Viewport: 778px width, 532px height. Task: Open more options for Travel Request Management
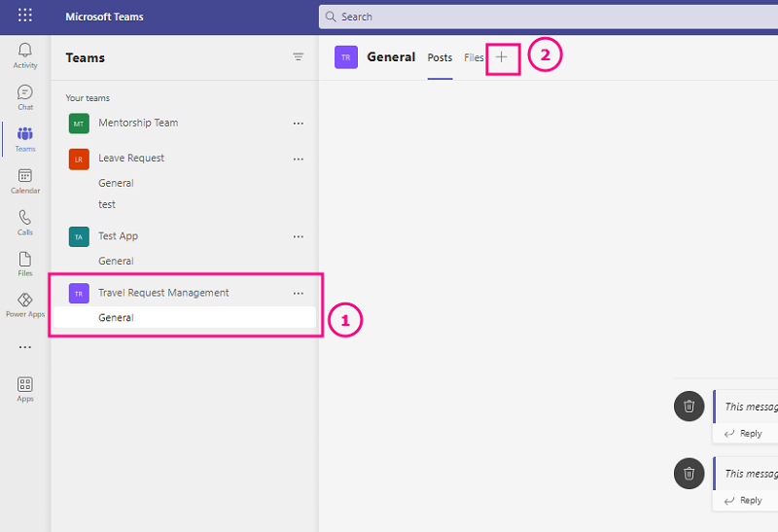tap(299, 293)
